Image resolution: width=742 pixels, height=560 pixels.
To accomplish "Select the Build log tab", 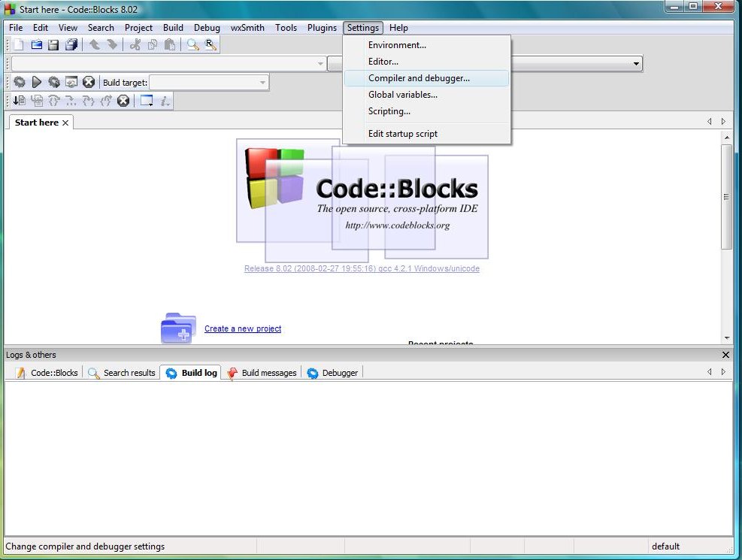I will tap(191, 373).
